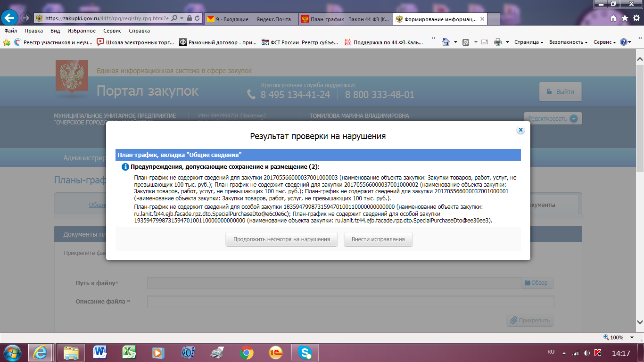644x362 pixels.
Task: Expand the Страница dropdown menu
Action: pyautogui.click(x=528, y=42)
